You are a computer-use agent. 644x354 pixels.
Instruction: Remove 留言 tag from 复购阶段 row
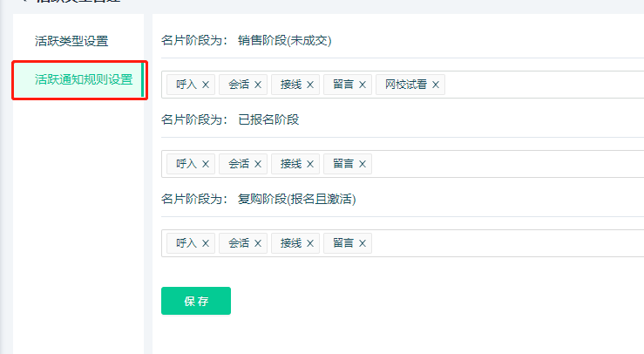pos(363,243)
